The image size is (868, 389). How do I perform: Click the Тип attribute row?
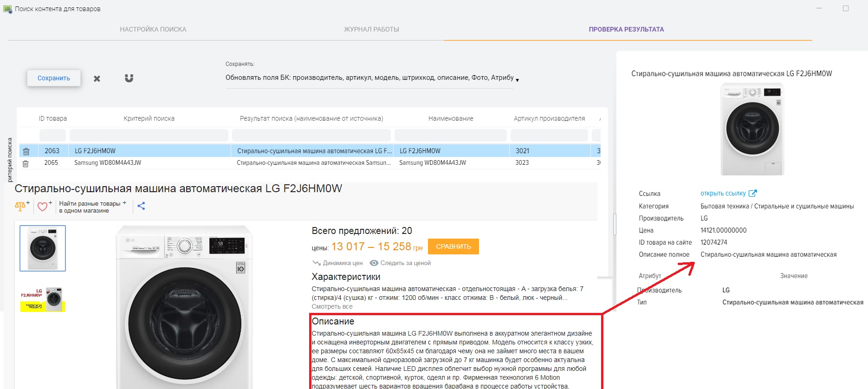coord(750,302)
